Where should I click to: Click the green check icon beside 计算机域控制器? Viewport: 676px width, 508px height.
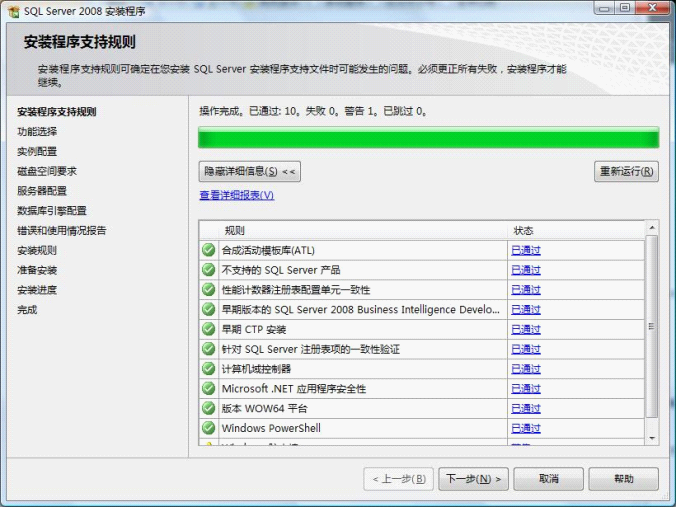click(x=208, y=369)
